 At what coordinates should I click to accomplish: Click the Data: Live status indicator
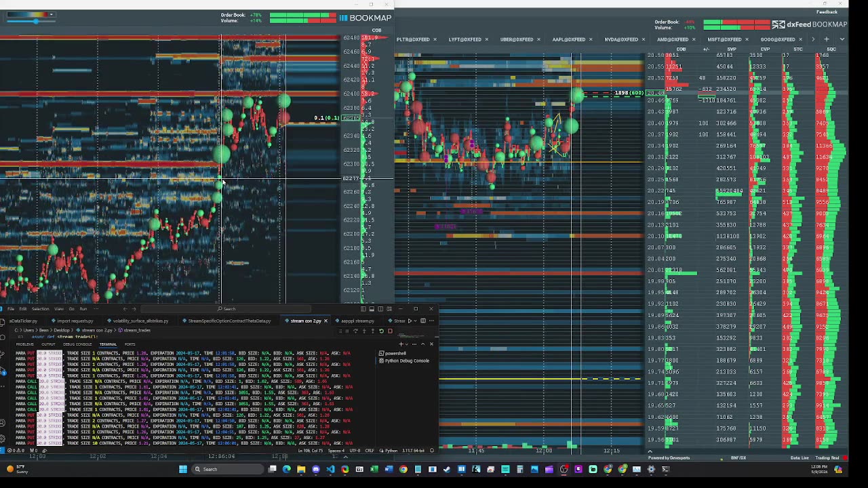pyautogui.click(x=800, y=457)
